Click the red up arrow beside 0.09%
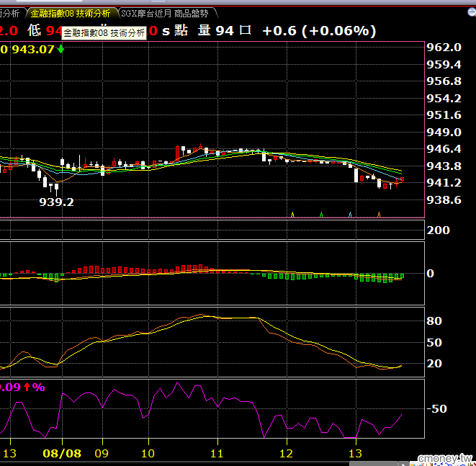 tap(27, 387)
